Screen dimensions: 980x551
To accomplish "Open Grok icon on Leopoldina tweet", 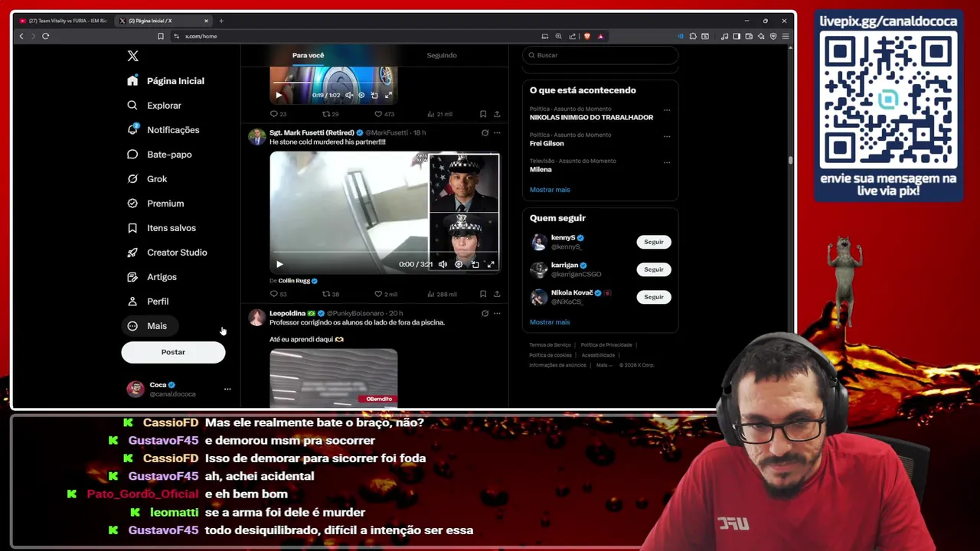I will [x=485, y=313].
